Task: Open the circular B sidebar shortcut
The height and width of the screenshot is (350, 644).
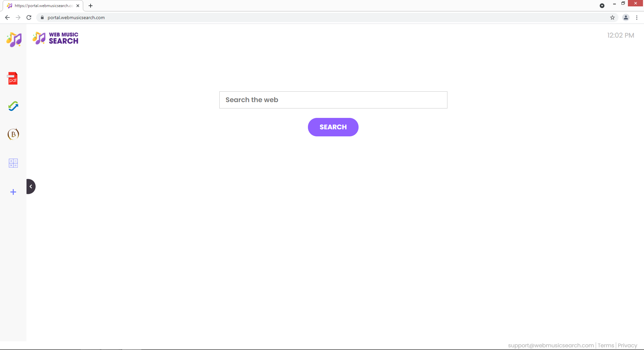Action: 13,134
